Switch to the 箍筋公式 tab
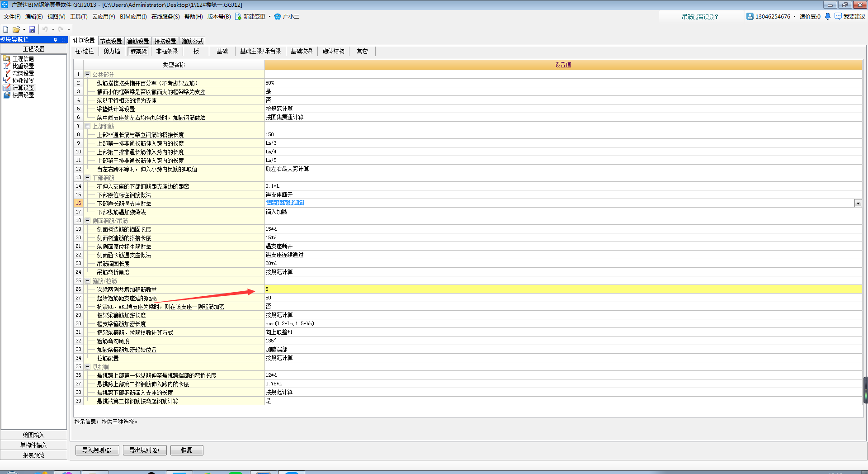 point(193,41)
